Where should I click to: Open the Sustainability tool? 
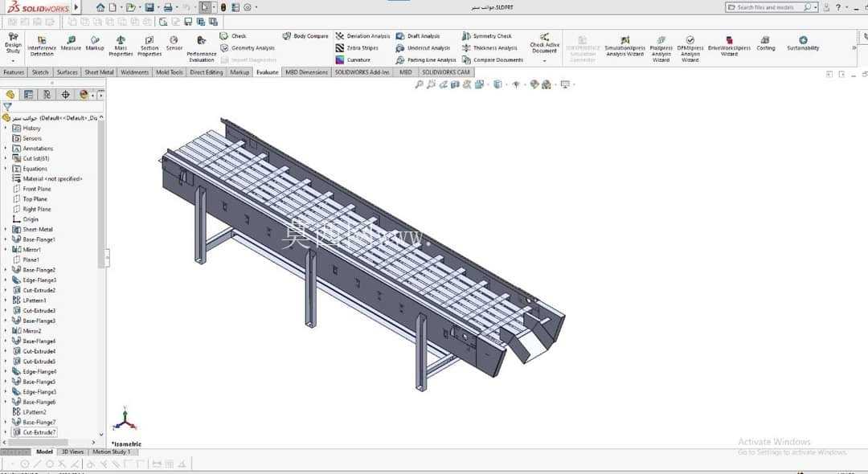pyautogui.click(x=803, y=43)
